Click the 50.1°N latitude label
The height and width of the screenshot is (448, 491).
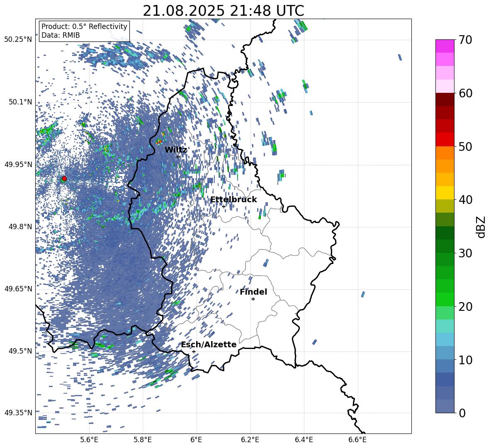tap(20, 102)
